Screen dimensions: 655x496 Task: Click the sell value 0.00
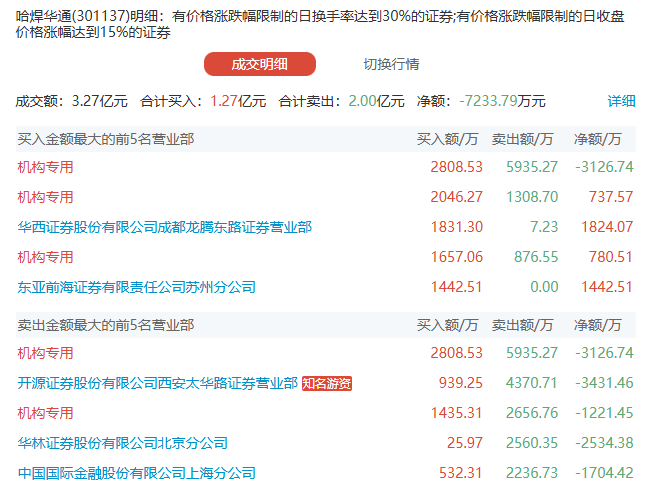[x=544, y=287]
